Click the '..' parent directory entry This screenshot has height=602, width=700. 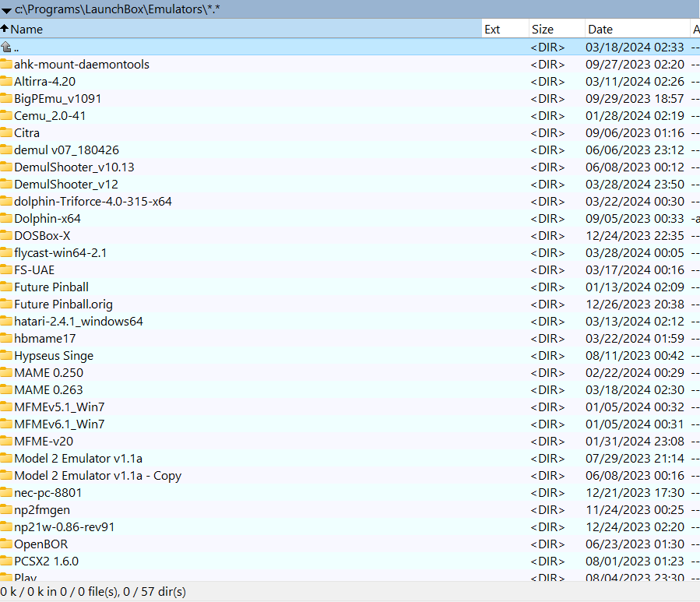16,48
